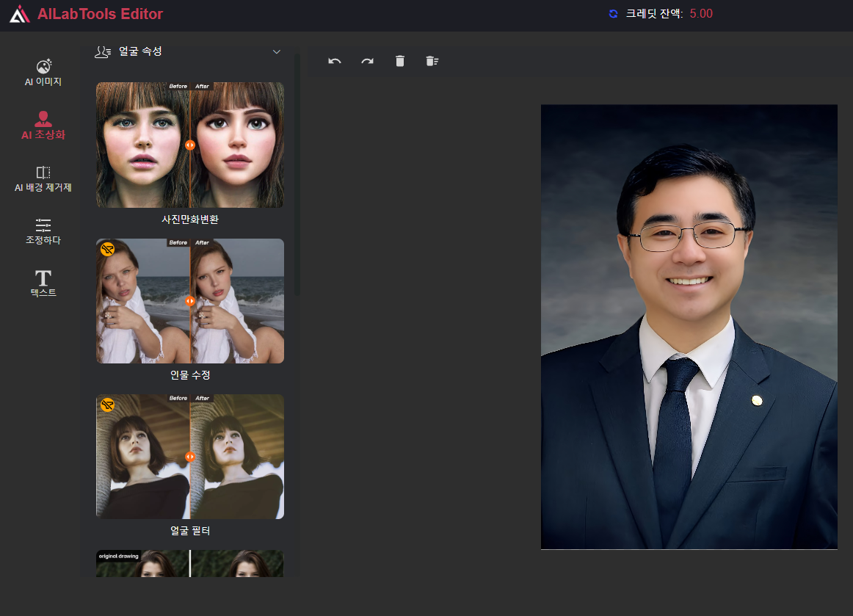
Task: Select the 사진만화변환 preview thumbnail
Action: 190,145
